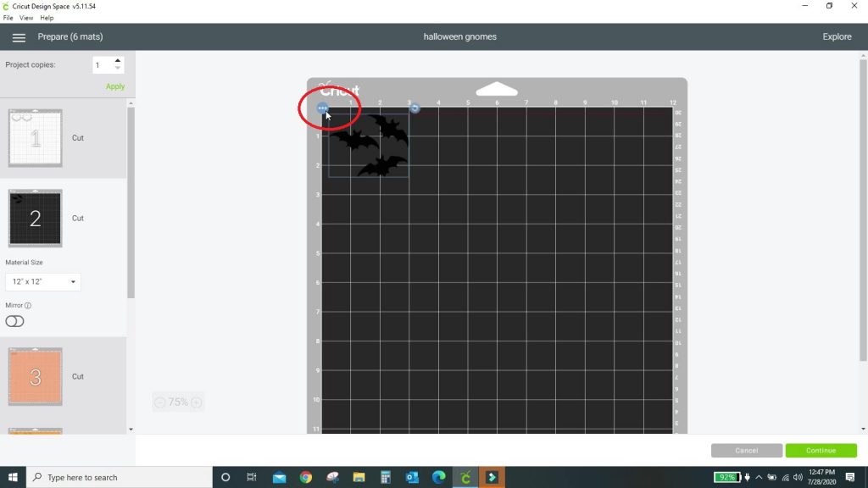Open the File menu
This screenshot has height=488, width=868.
click(8, 18)
